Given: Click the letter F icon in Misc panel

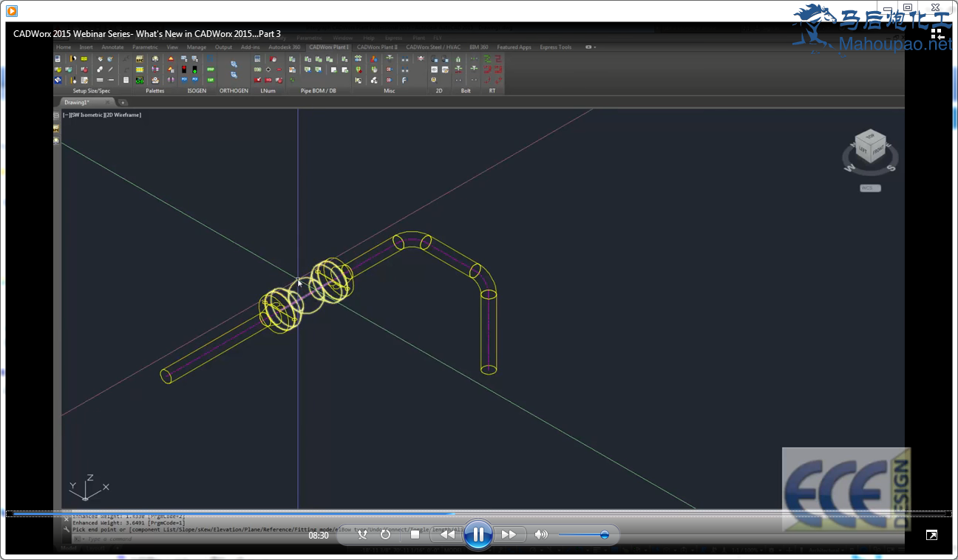Looking at the screenshot, I should [x=404, y=80].
